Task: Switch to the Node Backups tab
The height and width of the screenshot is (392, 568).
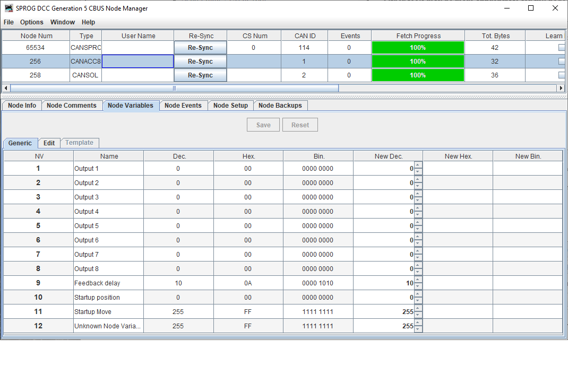Action: pos(280,105)
